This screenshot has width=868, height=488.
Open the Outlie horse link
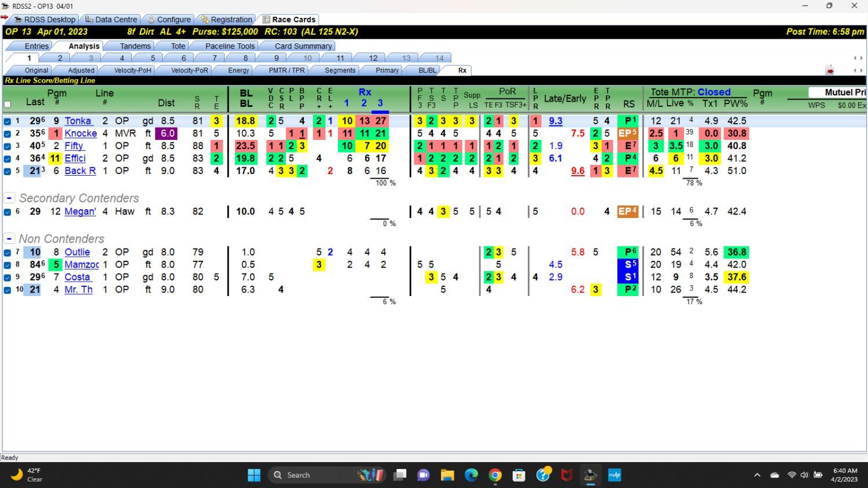pyautogui.click(x=77, y=252)
